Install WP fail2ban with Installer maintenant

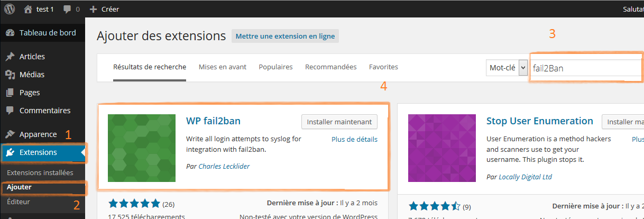coord(339,121)
